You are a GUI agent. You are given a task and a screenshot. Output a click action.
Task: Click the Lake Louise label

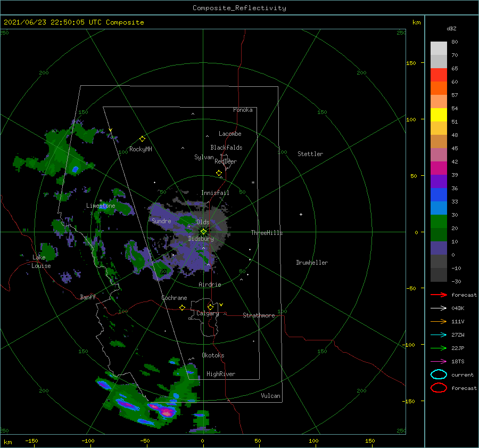click(41, 262)
